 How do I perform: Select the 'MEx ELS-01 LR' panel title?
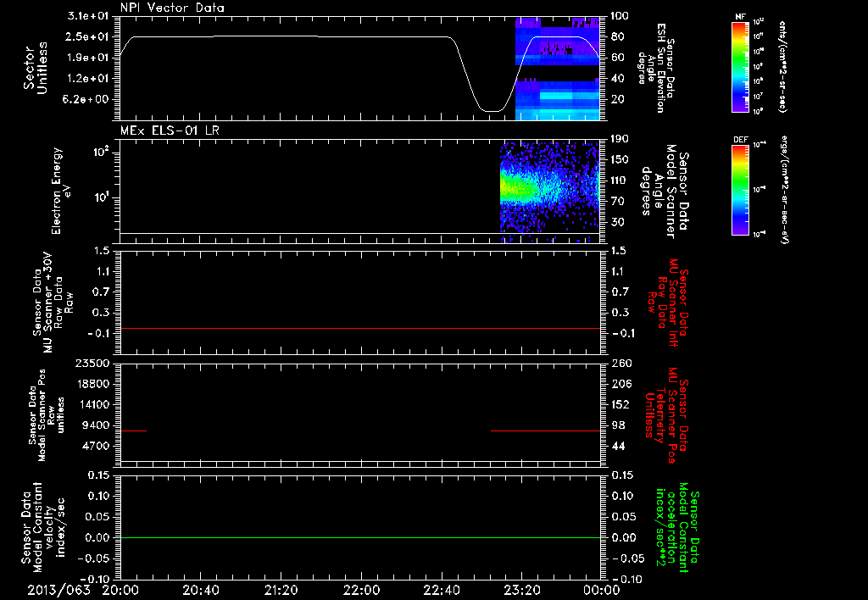[170, 131]
